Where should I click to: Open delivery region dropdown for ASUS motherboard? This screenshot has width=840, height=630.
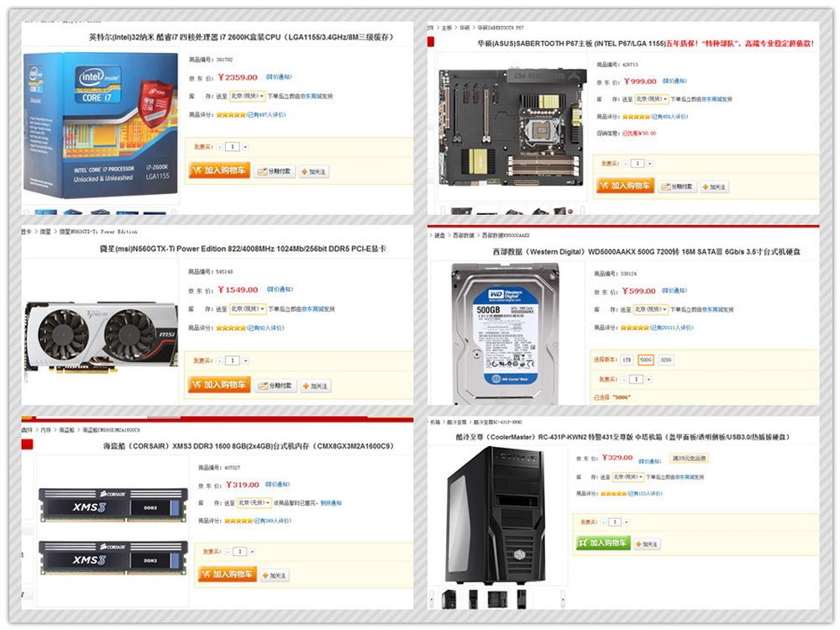click(652, 99)
